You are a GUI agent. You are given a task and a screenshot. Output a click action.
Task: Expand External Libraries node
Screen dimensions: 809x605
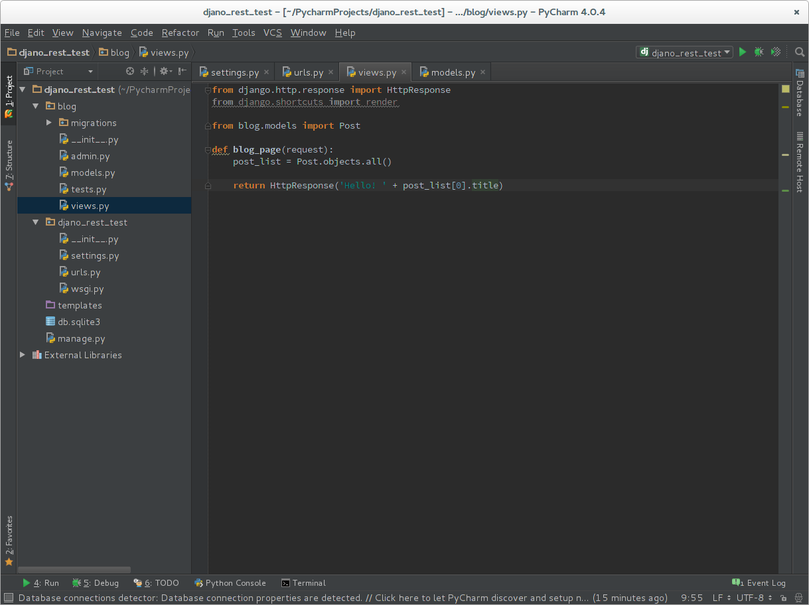pos(22,355)
